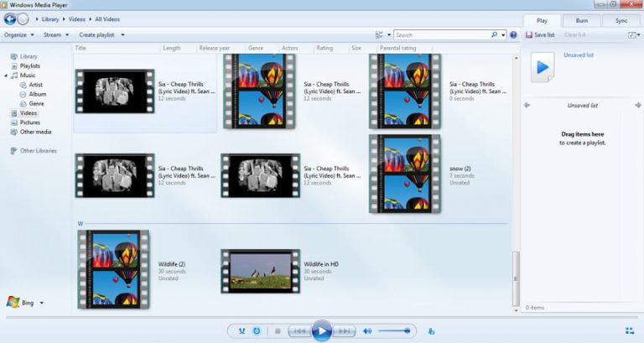The image size is (644, 343).
Task: Click the Bing logo icon
Action: pos(13,302)
